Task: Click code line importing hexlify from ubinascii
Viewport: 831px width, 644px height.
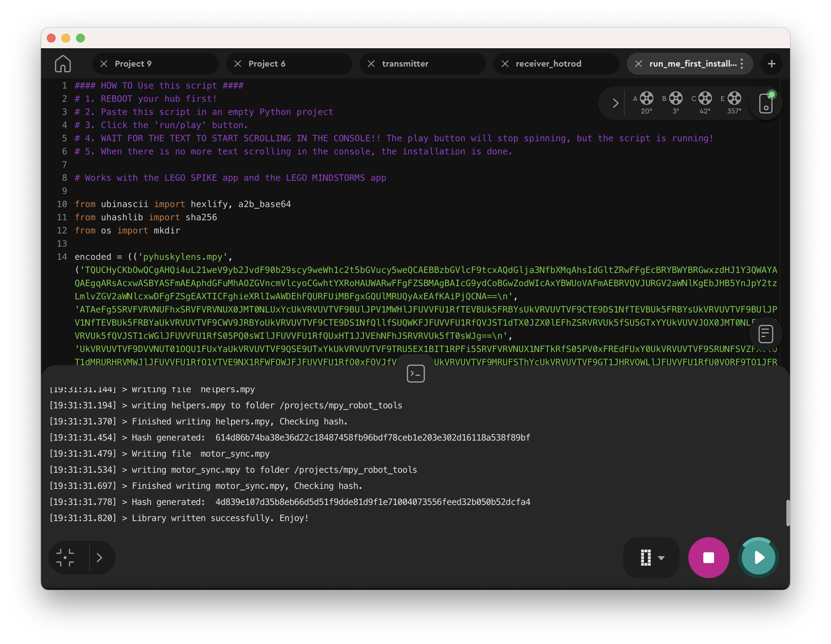Action: tap(183, 204)
